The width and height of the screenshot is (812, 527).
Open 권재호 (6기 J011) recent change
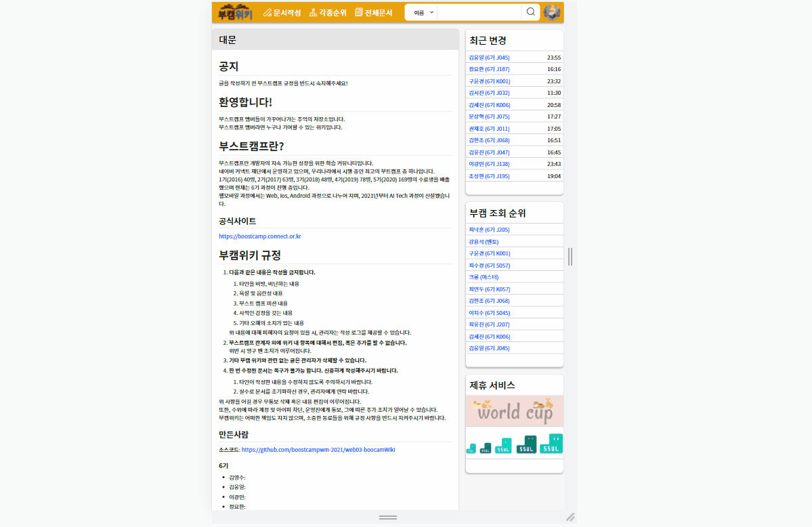[x=489, y=129]
